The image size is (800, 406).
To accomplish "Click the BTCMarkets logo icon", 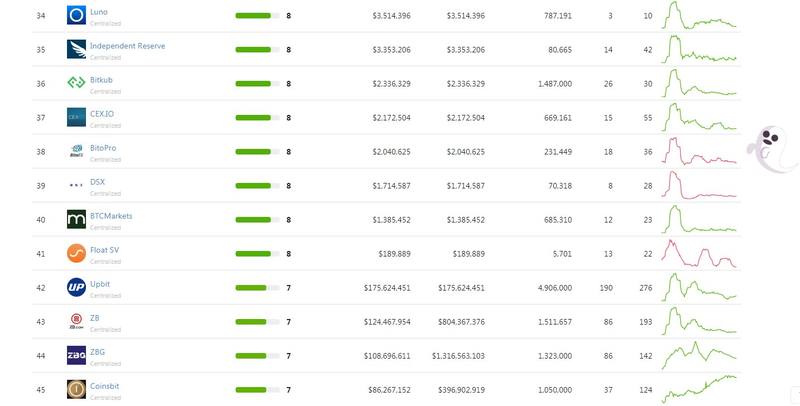I will point(77,219).
